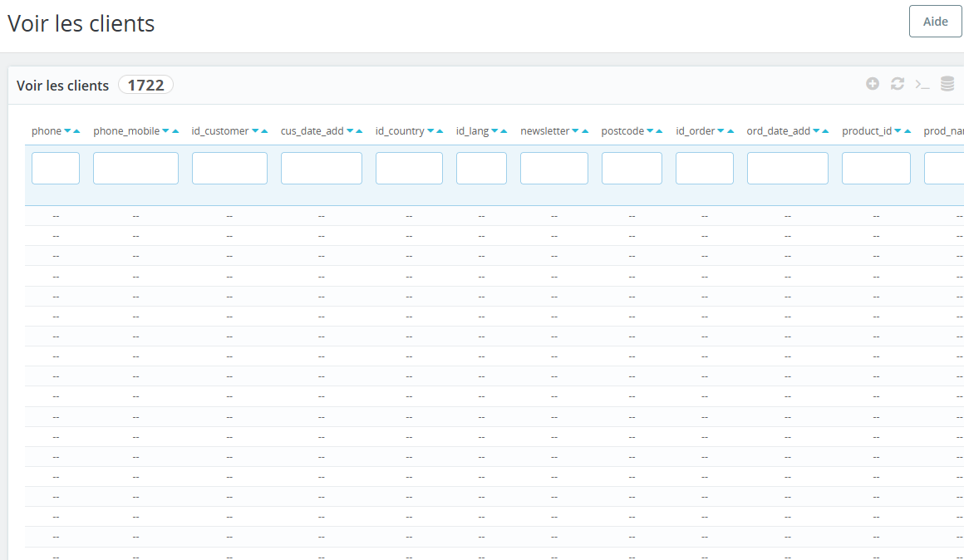This screenshot has width=964, height=560.
Task: Focus the ord_date_add filter field
Action: [x=788, y=168]
